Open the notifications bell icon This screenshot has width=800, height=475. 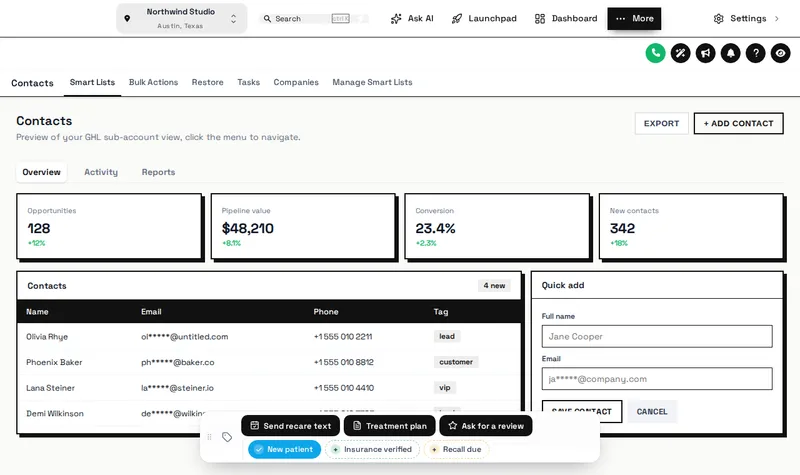tap(730, 53)
